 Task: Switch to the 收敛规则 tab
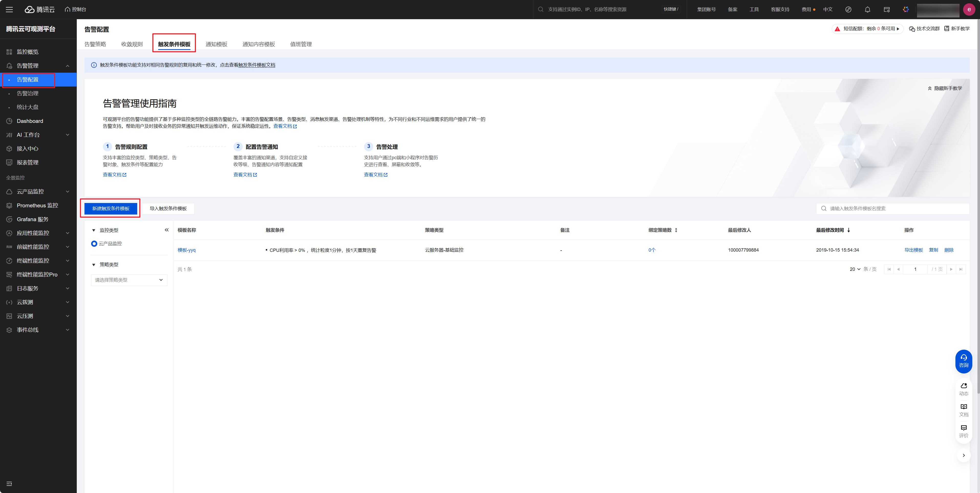pyautogui.click(x=132, y=44)
